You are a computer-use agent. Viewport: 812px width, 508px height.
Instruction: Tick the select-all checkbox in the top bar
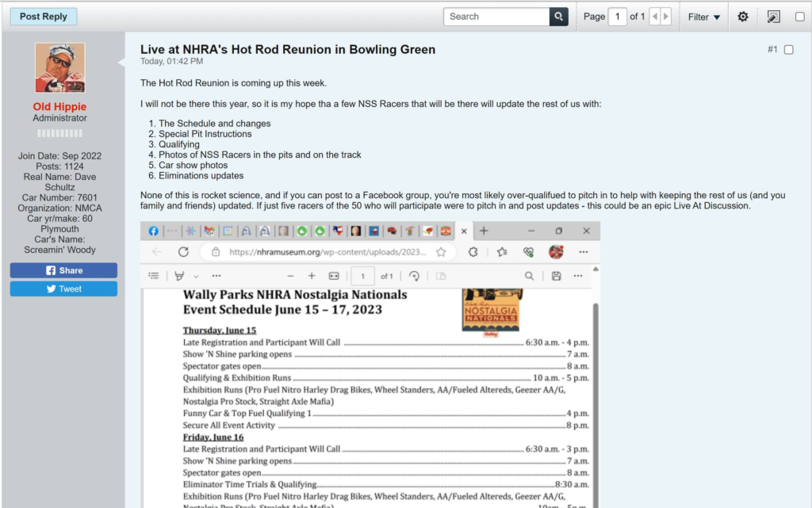click(x=799, y=17)
